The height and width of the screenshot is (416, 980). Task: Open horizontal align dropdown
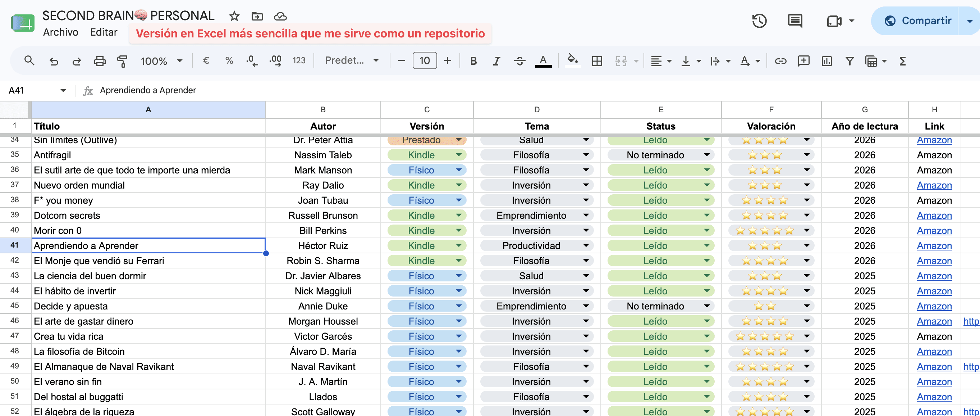(x=661, y=61)
